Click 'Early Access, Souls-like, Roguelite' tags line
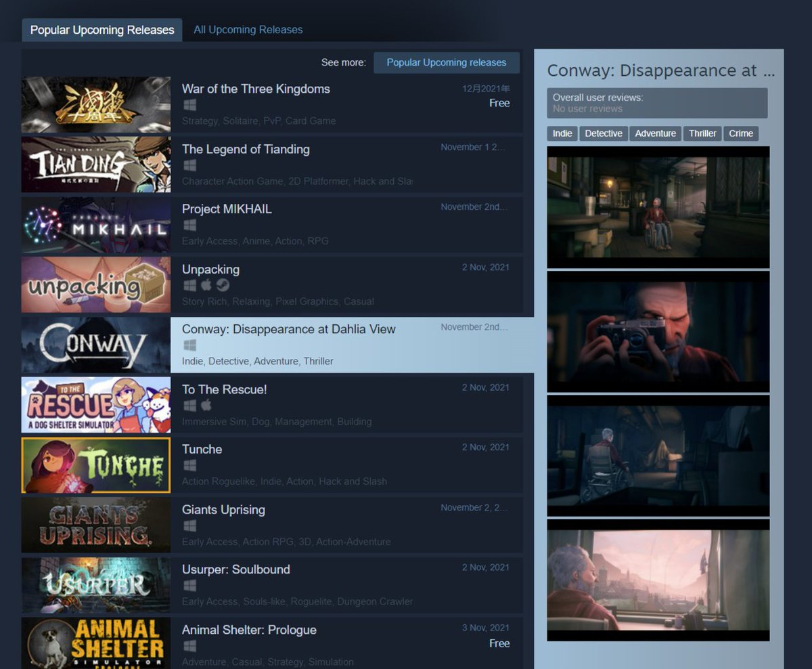Image resolution: width=812 pixels, height=669 pixels. 298,601
